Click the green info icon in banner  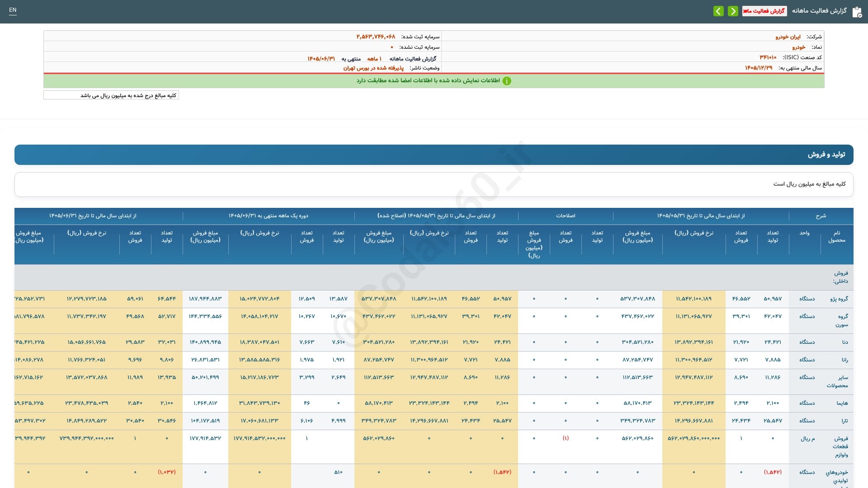pyautogui.click(x=507, y=81)
